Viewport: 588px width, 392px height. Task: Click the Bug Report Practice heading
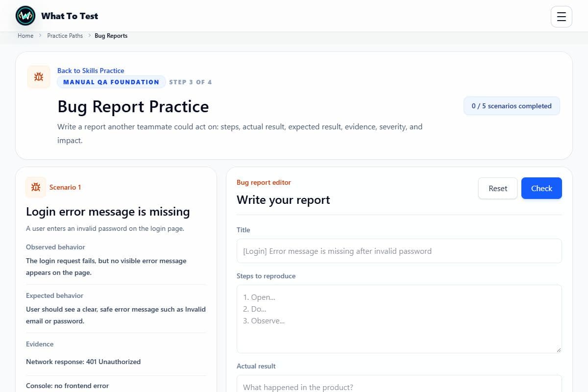coord(133,106)
